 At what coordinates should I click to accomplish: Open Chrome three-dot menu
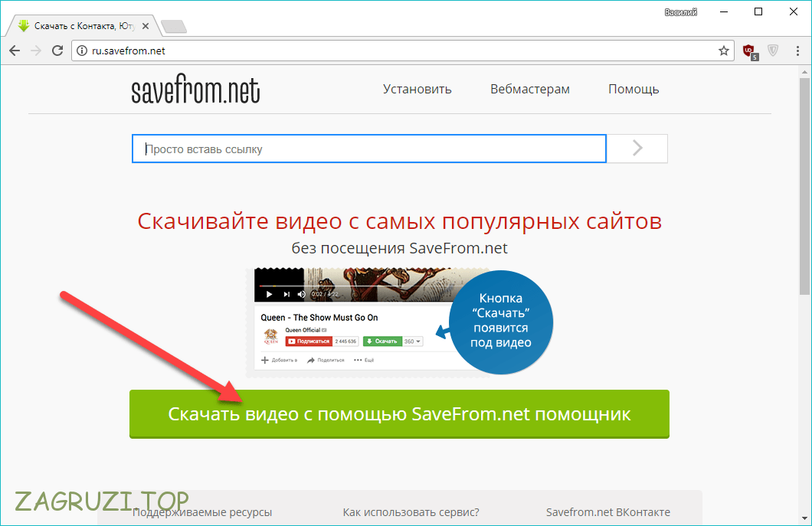click(797, 51)
